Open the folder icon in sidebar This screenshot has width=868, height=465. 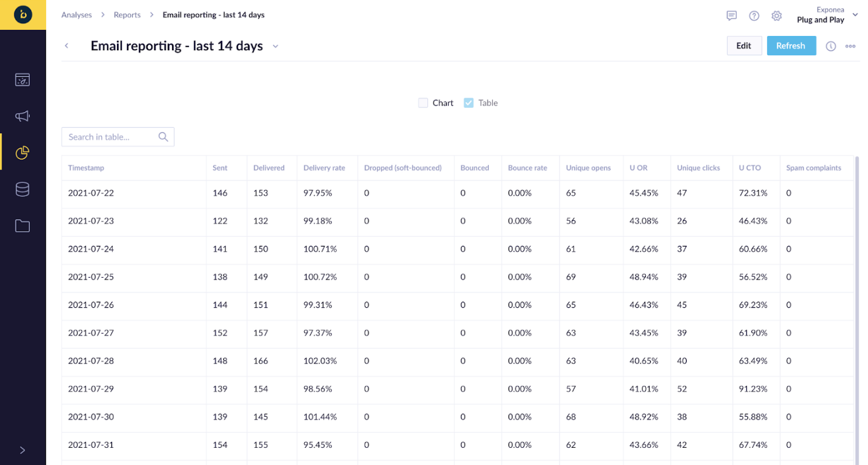point(23,226)
